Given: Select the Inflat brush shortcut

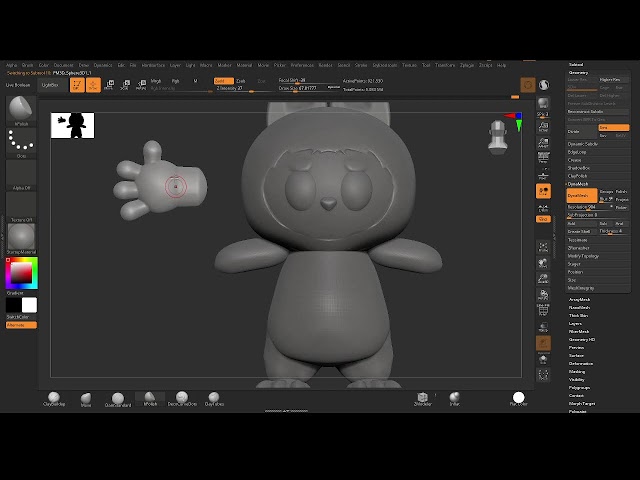Looking at the screenshot, I should click(454, 399).
